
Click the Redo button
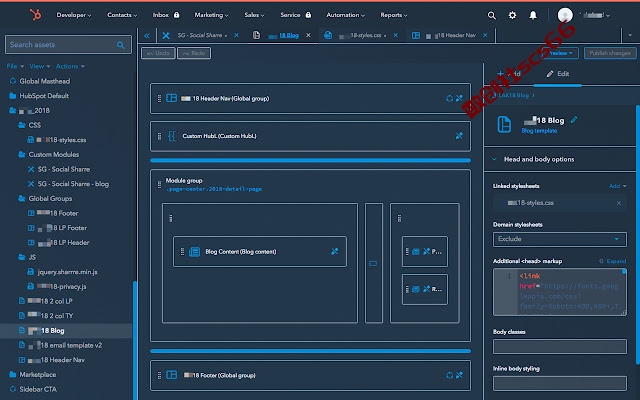point(194,53)
